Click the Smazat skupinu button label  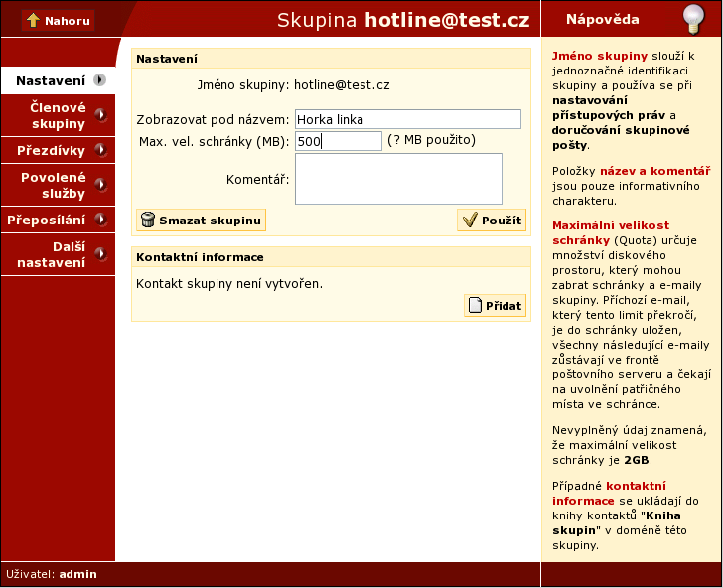coord(210,220)
